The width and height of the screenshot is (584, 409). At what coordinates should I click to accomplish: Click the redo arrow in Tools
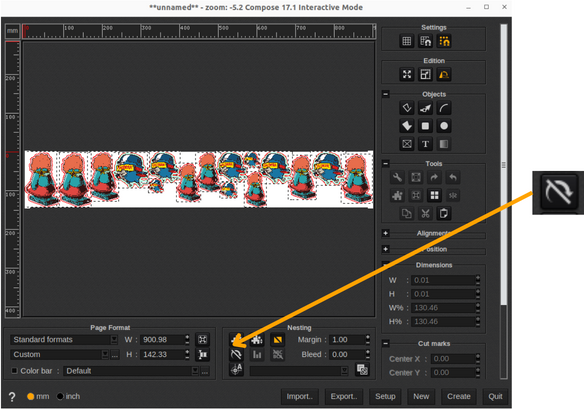(434, 177)
